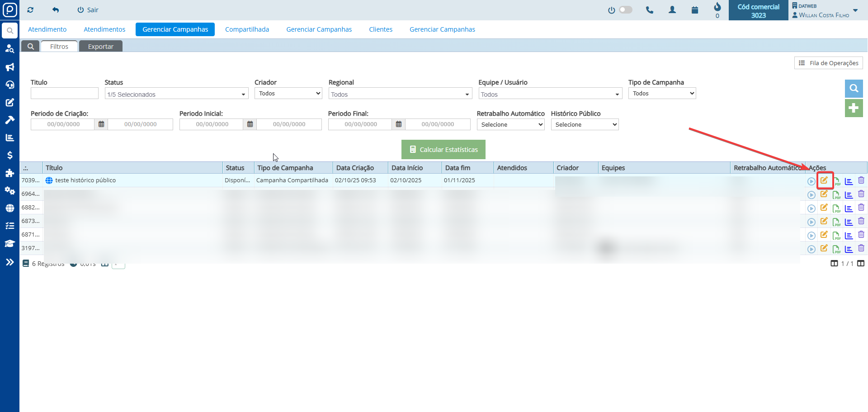Expand the Tipo de Campanha dropdown

point(662,94)
